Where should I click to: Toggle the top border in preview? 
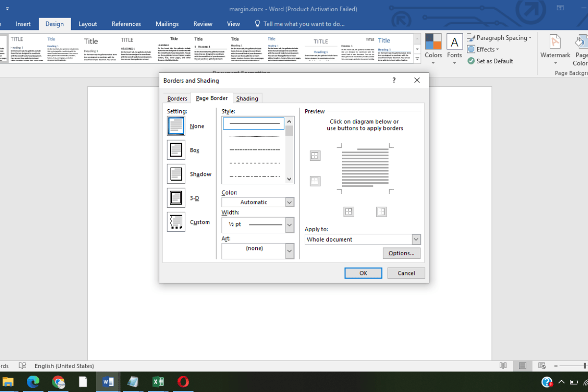pos(315,156)
